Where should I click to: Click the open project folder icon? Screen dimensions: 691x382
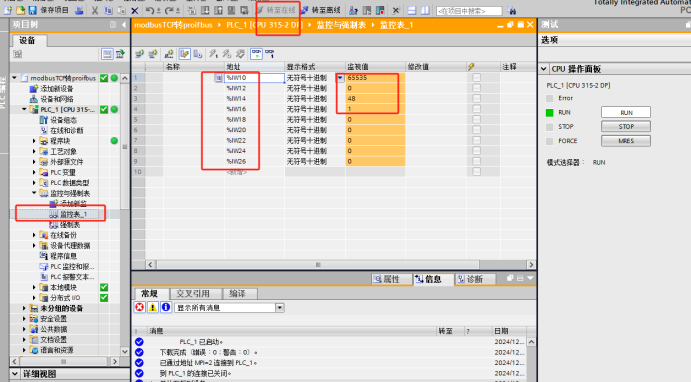pos(20,10)
